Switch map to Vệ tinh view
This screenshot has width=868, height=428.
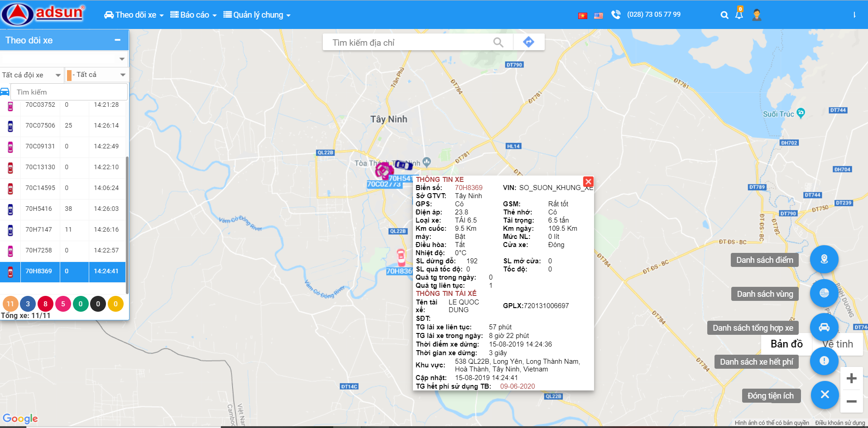pyautogui.click(x=837, y=344)
